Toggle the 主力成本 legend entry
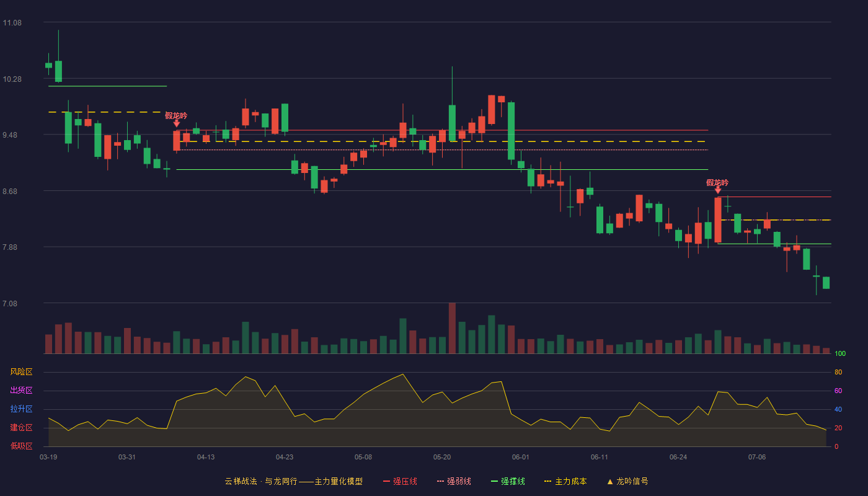This screenshot has height=496, width=868. [x=565, y=481]
